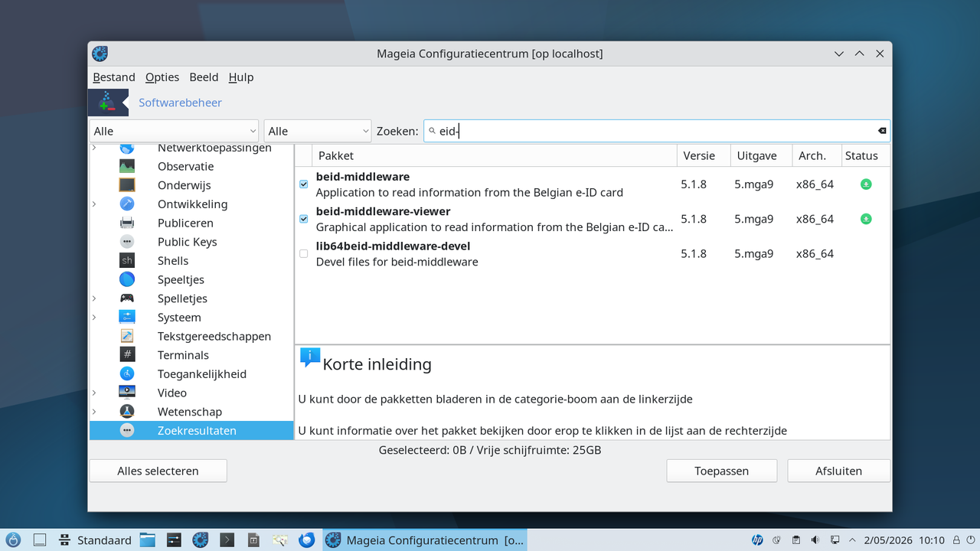Click the Tekstgereedschappen icon
Image resolution: width=980 pixels, height=551 pixels.
pyautogui.click(x=127, y=336)
